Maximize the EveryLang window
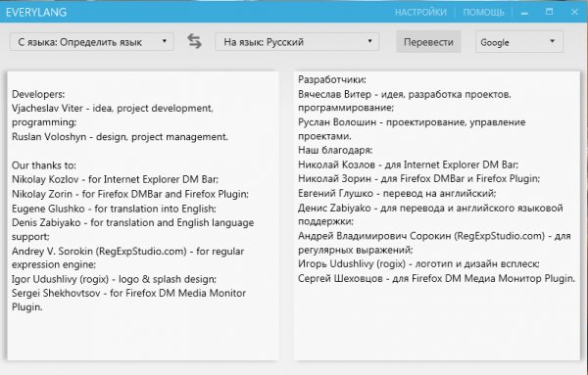The height and width of the screenshot is (375, 588). 550,12
